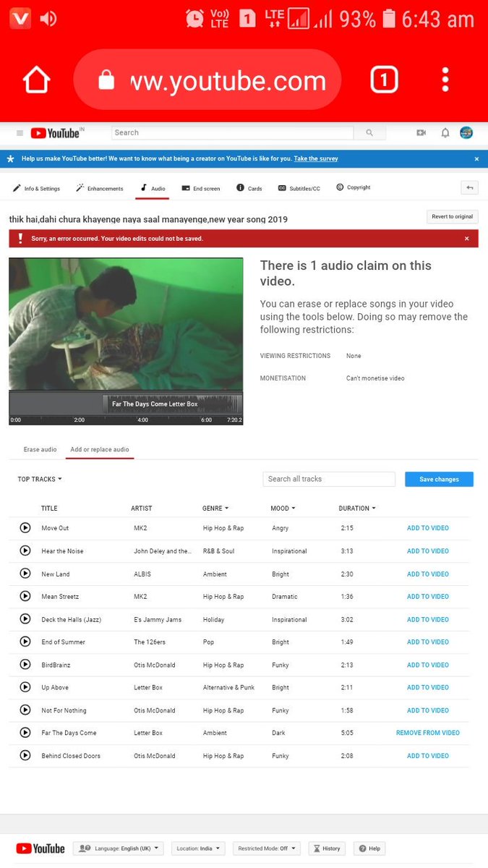Play preview of End of Summer
This screenshot has height=868, width=488.
[25, 642]
